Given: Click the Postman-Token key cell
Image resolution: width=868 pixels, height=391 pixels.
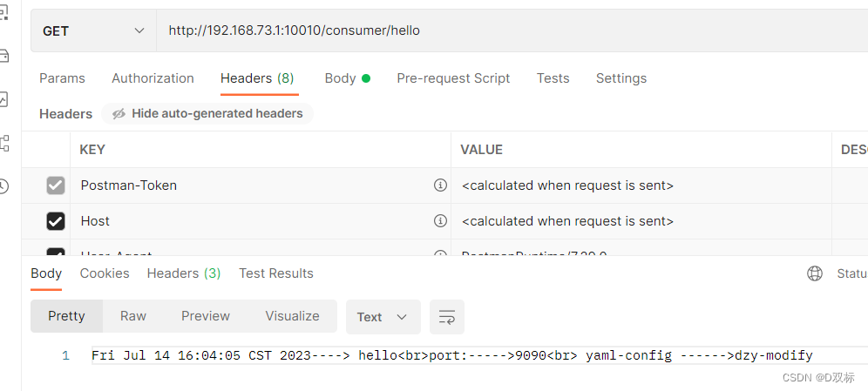Looking at the screenshot, I should (261, 185).
